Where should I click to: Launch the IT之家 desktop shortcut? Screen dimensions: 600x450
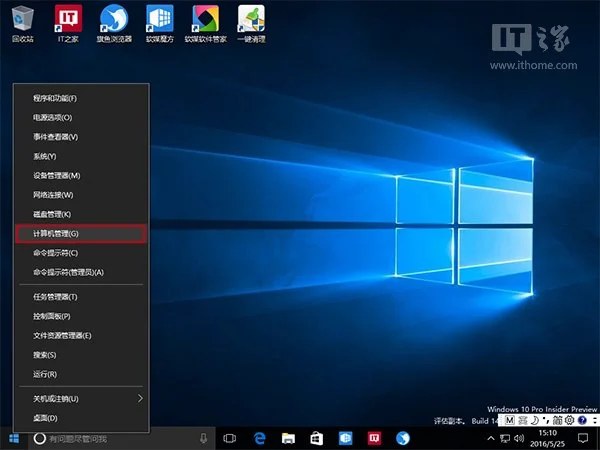pyautogui.click(x=68, y=24)
